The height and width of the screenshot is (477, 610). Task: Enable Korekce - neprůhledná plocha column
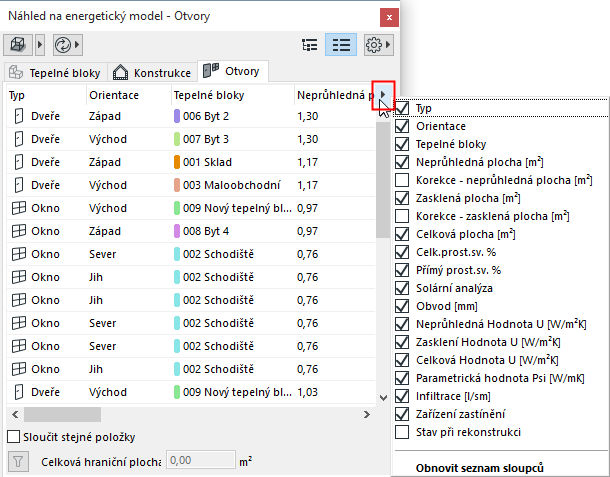402,180
